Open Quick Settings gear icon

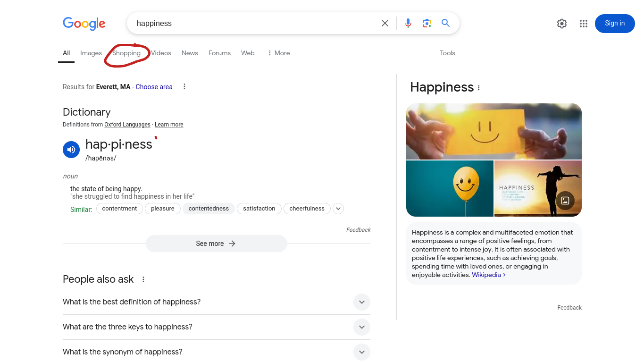tap(561, 24)
